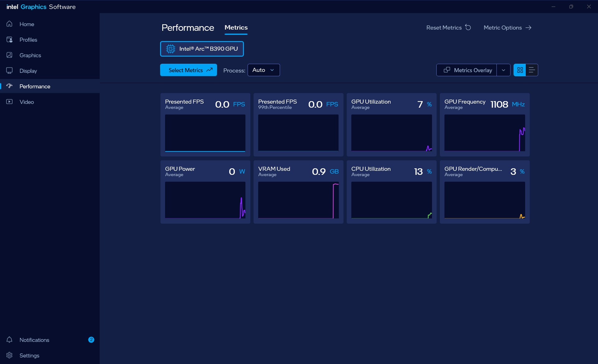Viewport: 598px width, 364px height.
Task: Open the Video section icon
Action: (9, 102)
